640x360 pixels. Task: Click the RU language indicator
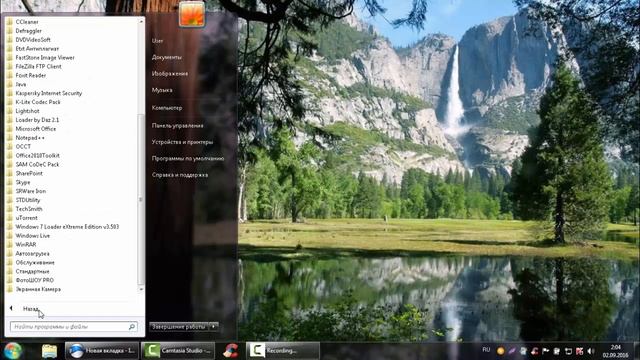click(486, 350)
